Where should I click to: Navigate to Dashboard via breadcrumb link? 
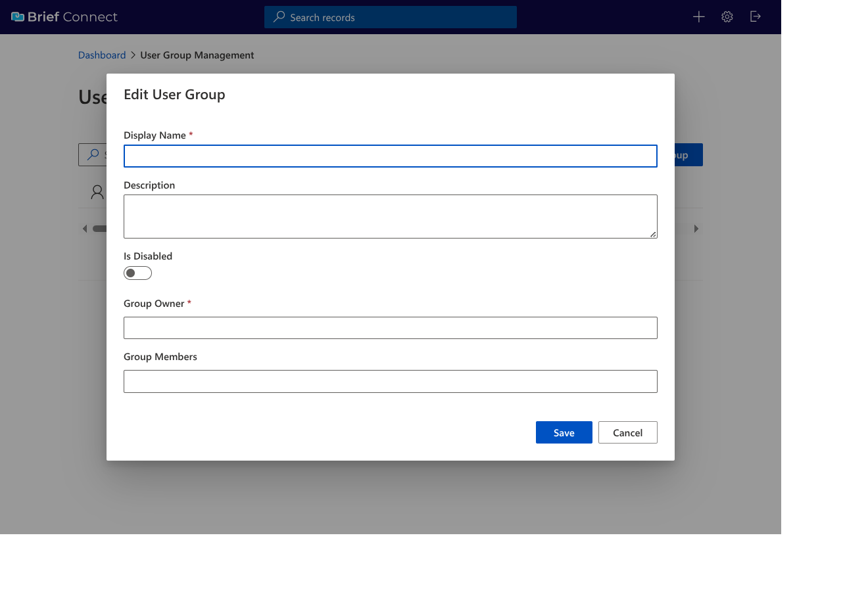tap(102, 55)
